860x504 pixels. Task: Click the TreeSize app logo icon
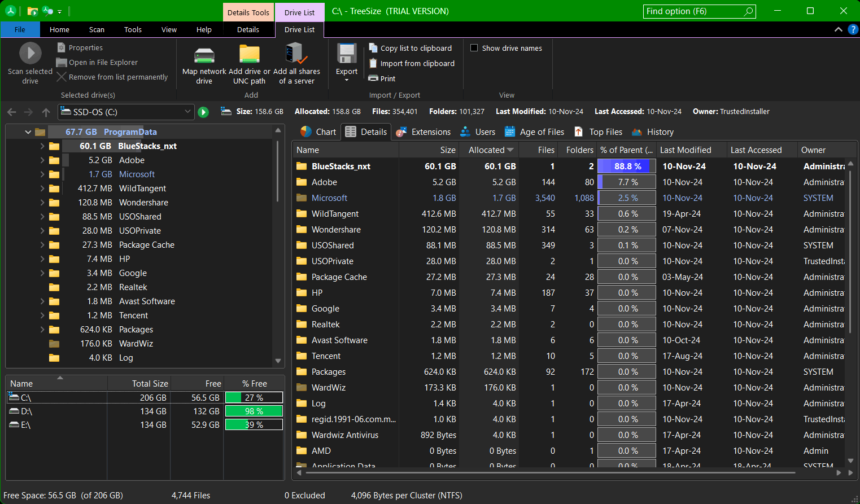(11, 11)
